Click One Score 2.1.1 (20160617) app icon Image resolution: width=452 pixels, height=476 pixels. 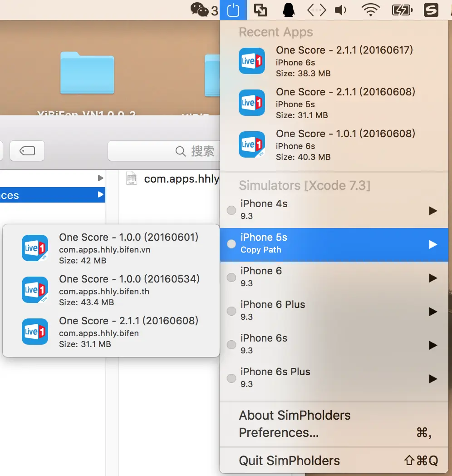tap(252, 61)
